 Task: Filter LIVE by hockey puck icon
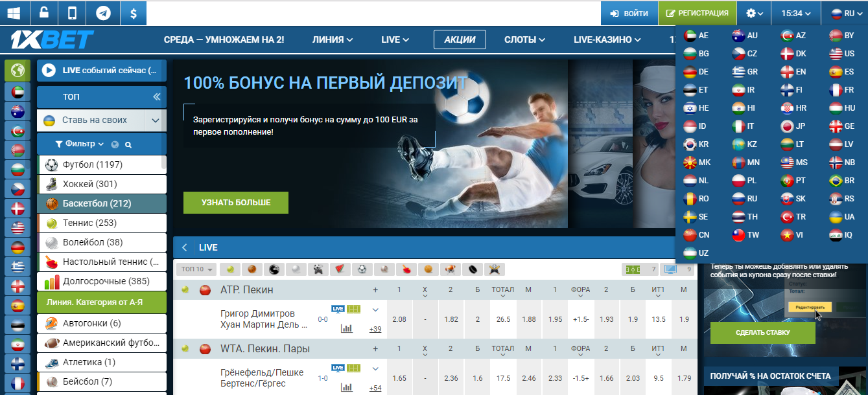tap(473, 269)
